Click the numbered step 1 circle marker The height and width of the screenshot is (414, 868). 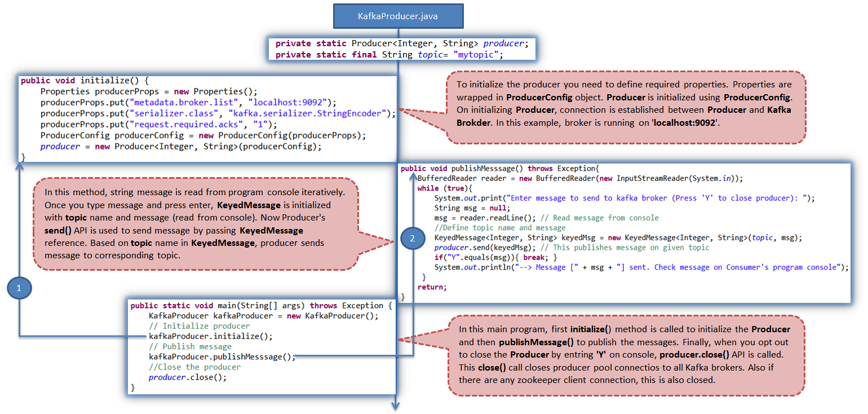20,288
